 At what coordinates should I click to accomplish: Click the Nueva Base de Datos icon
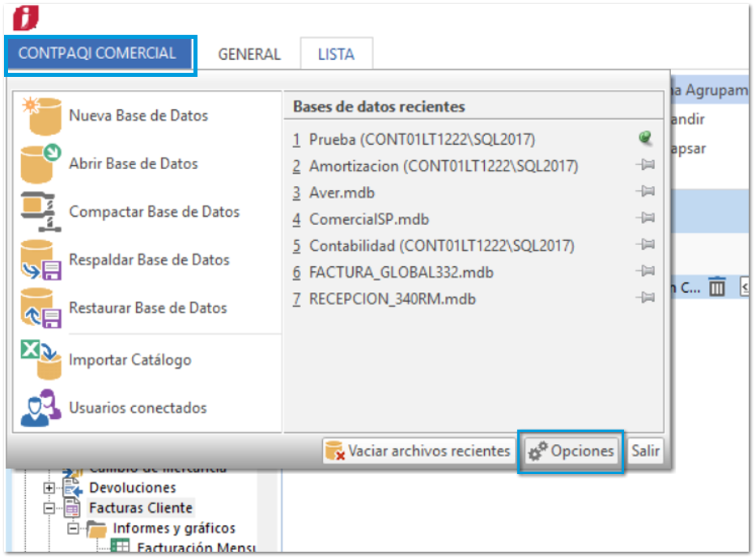pyautogui.click(x=41, y=116)
